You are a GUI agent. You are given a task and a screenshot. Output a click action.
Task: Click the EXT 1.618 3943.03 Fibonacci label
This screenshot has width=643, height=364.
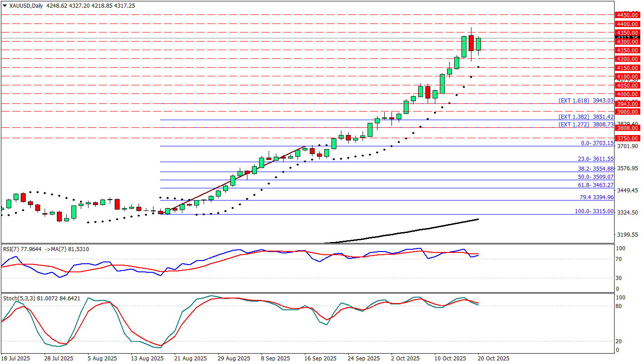[x=586, y=100]
